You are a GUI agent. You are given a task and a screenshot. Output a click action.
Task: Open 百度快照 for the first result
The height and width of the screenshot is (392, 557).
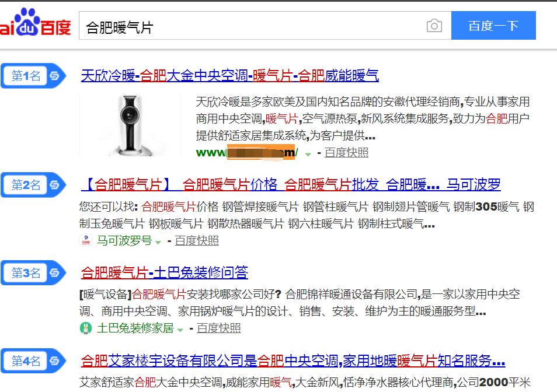point(346,153)
